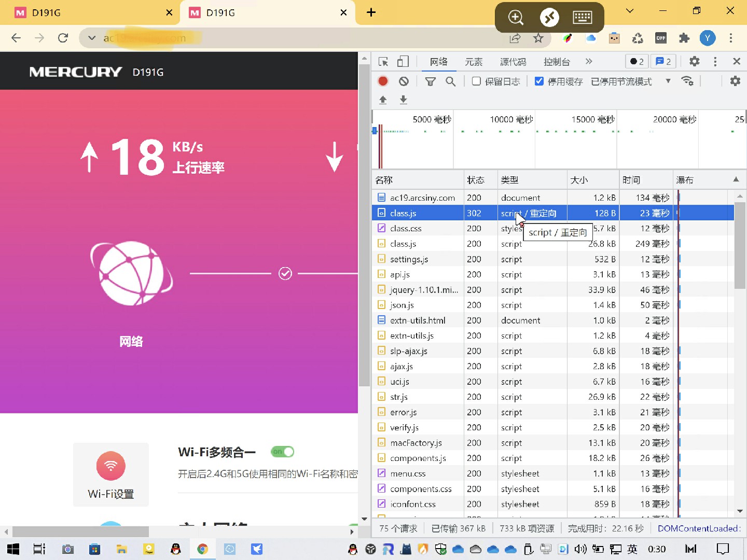
Task: Open the address bar site info chevron
Action: click(92, 38)
